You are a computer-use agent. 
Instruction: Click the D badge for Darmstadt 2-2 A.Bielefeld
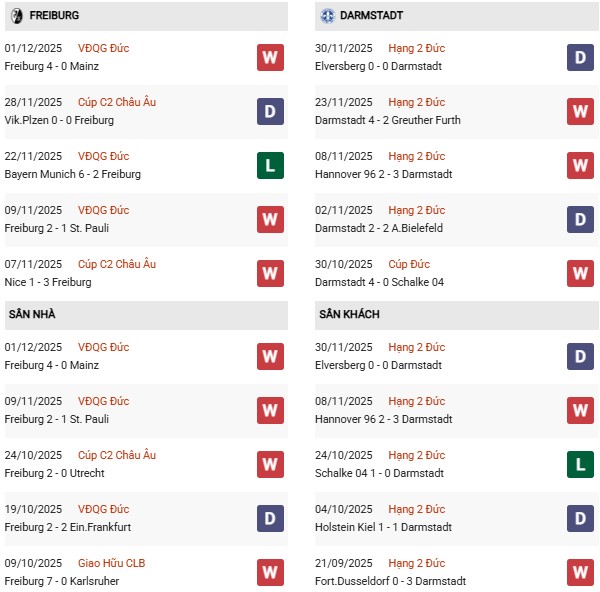tap(580, 219)
